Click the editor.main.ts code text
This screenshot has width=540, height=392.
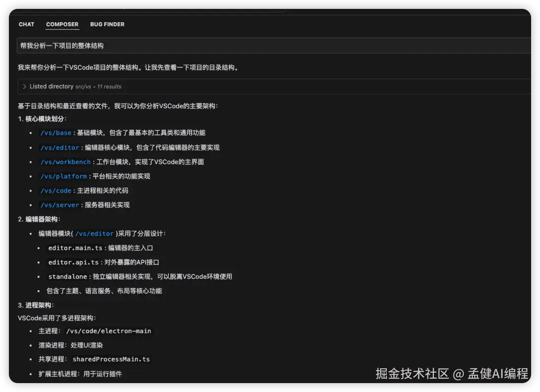click(76, 248)
